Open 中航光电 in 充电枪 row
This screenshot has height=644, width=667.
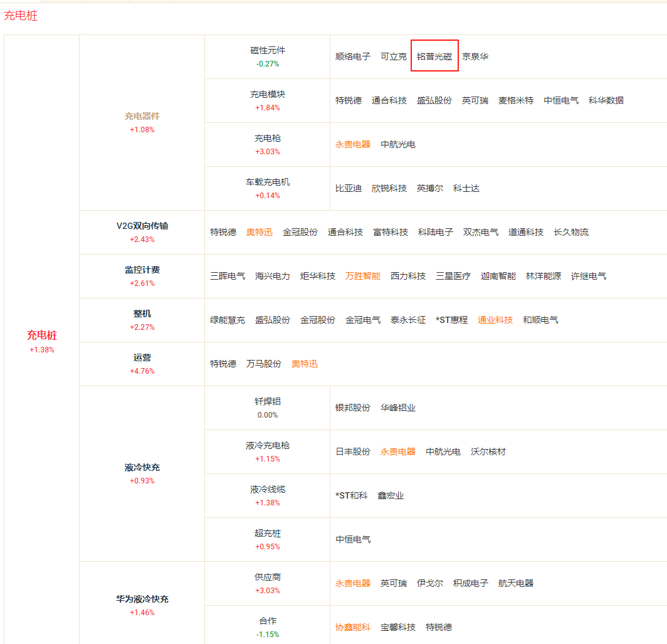click(x=397, y=144)
